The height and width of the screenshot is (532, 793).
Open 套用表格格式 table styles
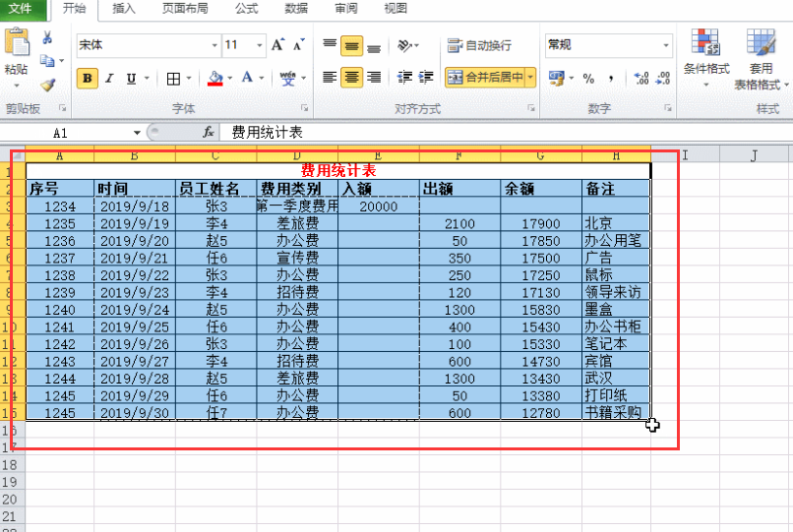pyautogui.click(x=762, y=59)
